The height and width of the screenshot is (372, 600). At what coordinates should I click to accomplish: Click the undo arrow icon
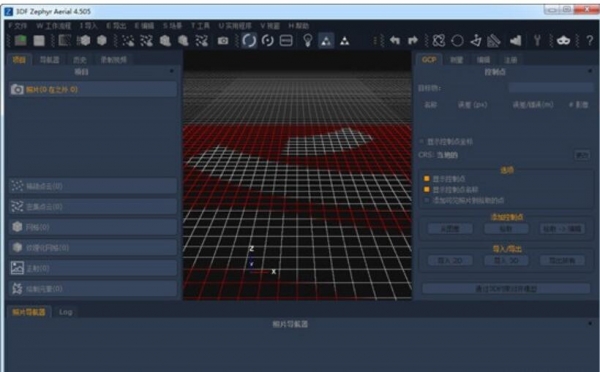[395, 40]
